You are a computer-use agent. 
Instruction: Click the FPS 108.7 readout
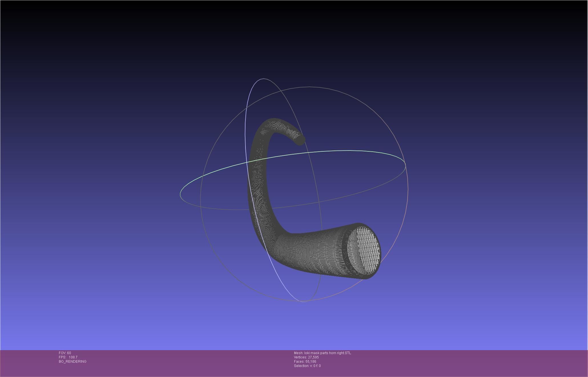coord(68,357)
